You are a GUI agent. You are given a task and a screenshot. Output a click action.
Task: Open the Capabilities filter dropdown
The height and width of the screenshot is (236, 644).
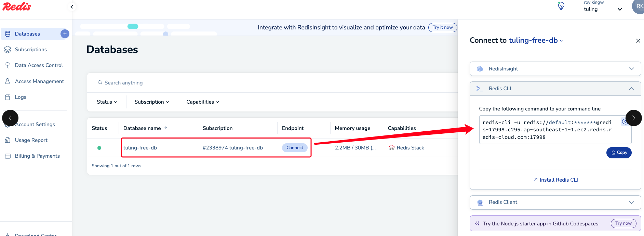203,102
